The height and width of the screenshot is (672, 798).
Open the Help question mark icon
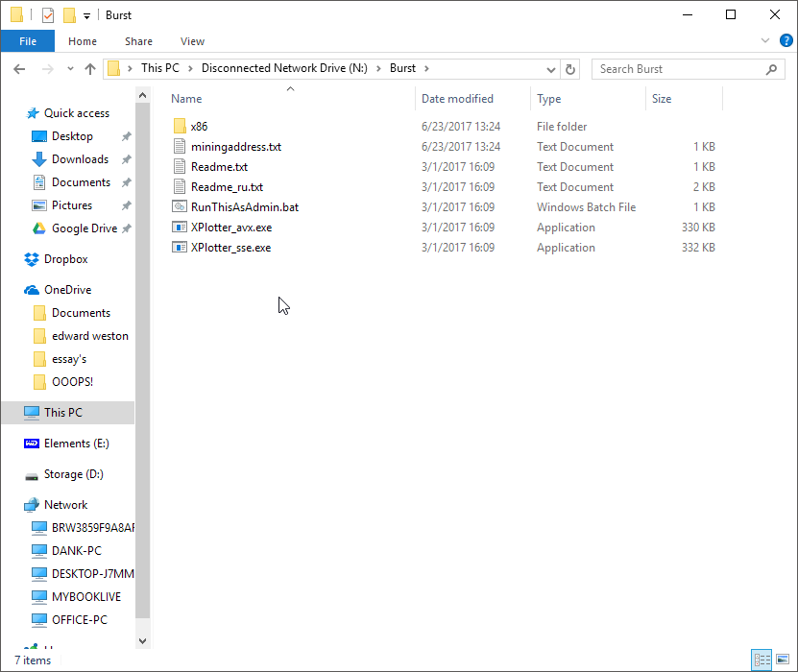(x=786, y=40)
